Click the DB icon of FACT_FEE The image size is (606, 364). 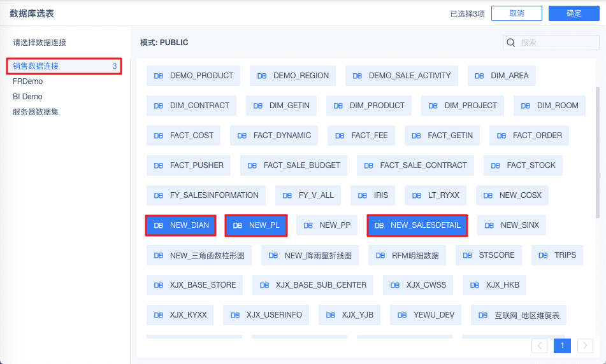click(x=340, y=136)
